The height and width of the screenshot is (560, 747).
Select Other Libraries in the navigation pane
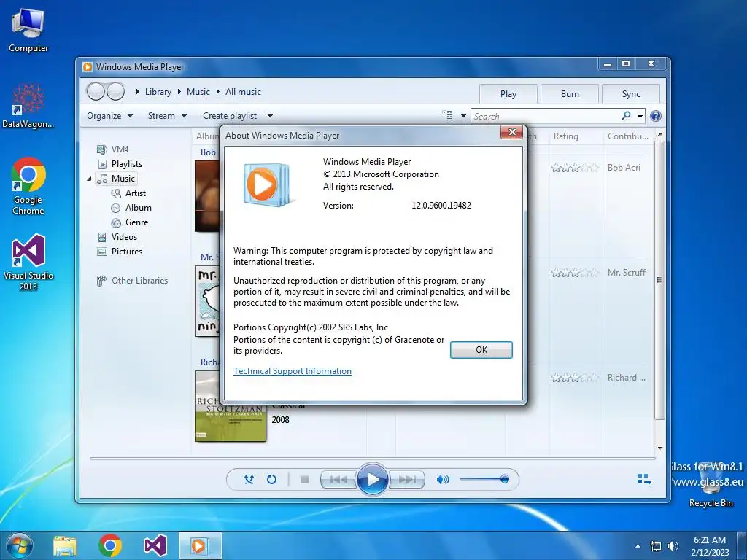[x=133, y=281]
